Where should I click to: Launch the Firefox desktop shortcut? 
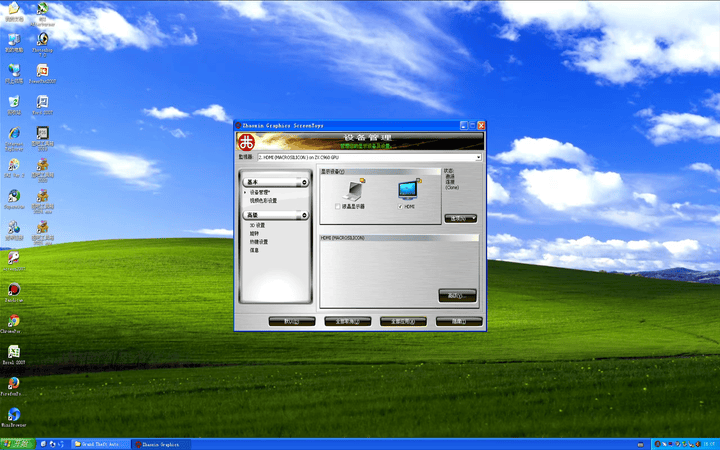click(x=14, y=386)
